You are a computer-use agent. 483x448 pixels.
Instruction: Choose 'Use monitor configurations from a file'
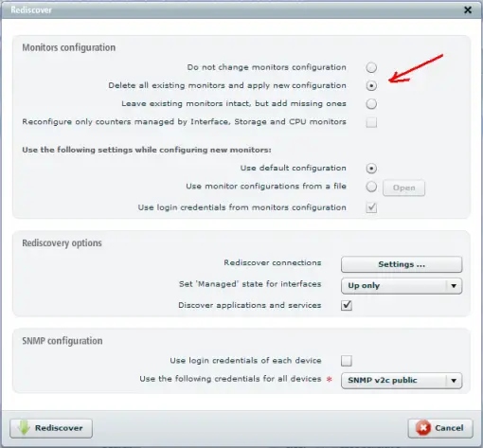pos(371,187)
